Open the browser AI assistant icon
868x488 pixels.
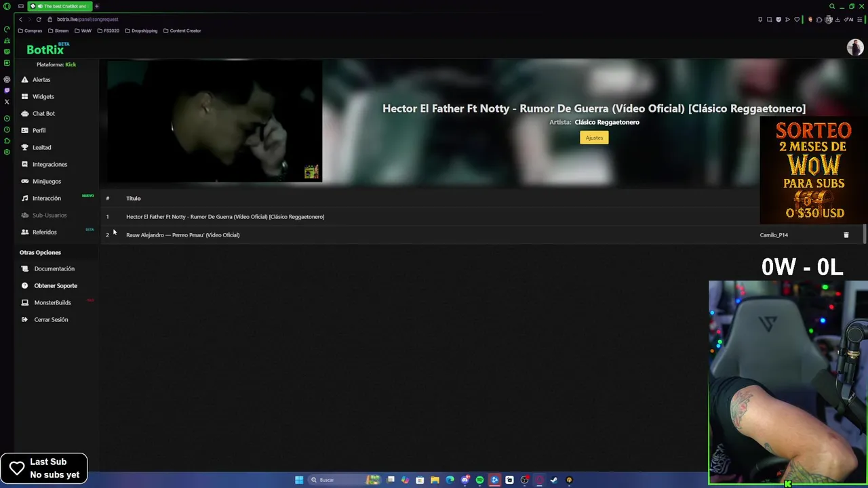tap(848, 19)
